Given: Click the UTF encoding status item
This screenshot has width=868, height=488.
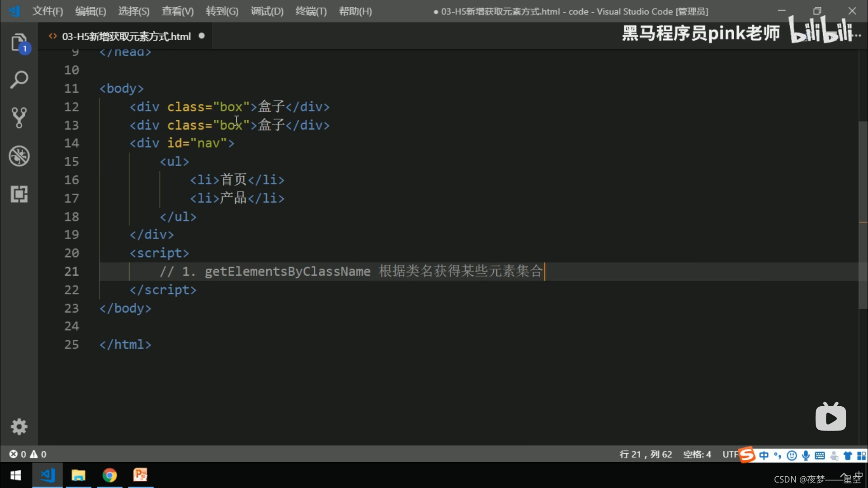Looking at the screenshot, I should point(730,454).
